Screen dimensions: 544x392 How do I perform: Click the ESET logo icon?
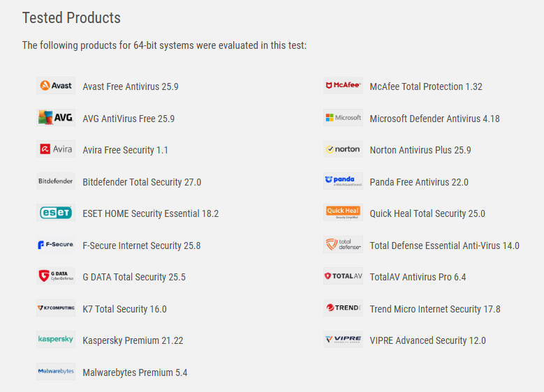(56, 213)
